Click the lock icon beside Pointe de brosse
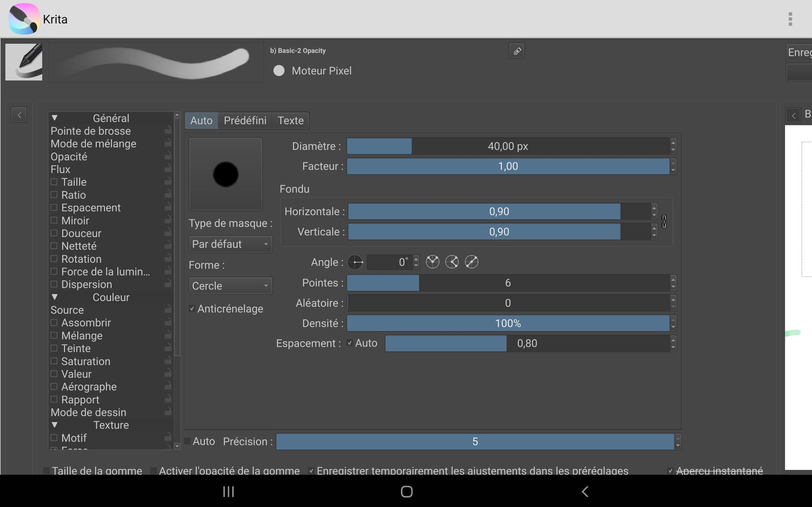Image resolution: width=812 pixels, height=507 pixels. 168,130
